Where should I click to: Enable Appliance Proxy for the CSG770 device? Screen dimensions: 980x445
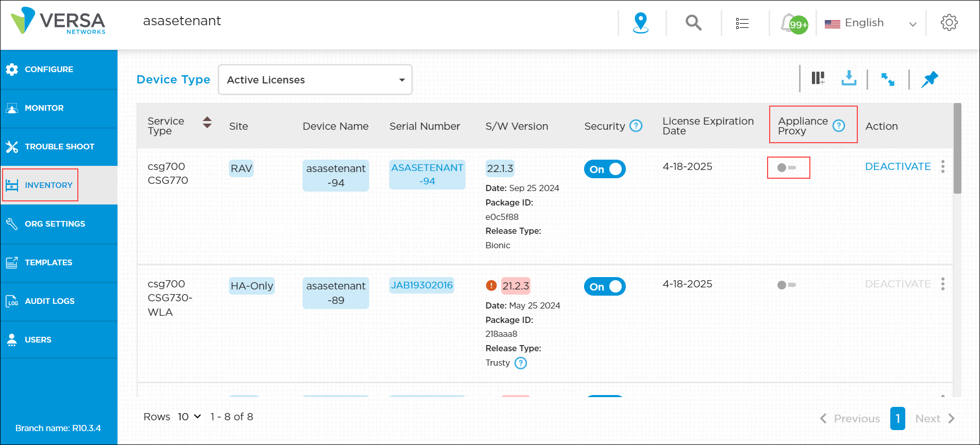(x=787, y=167)
